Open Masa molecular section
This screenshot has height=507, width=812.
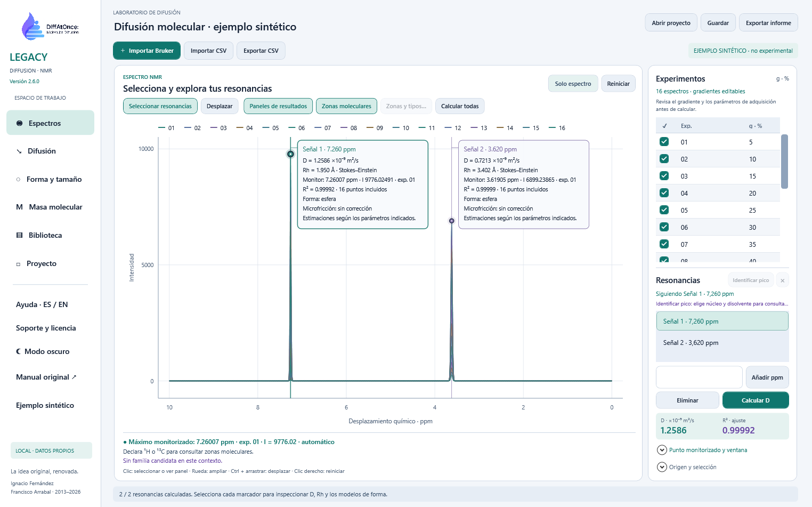tap(50, 207)
